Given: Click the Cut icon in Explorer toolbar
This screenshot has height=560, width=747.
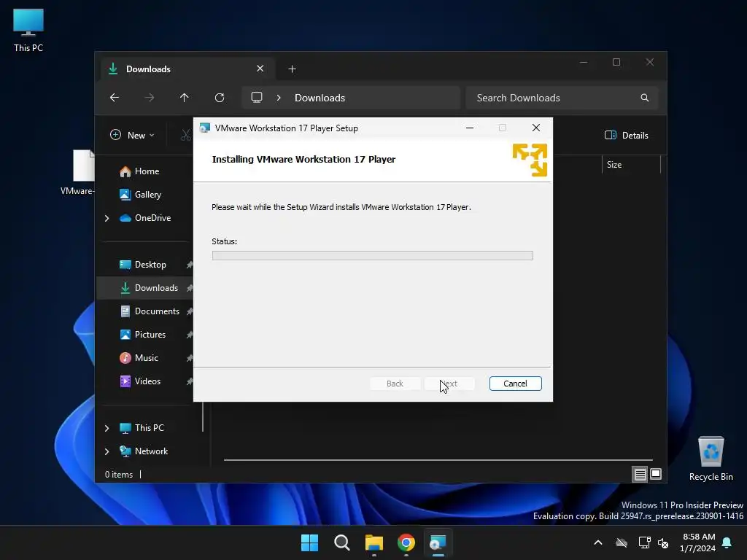Looking at the screenshot, I should (186, 135).
